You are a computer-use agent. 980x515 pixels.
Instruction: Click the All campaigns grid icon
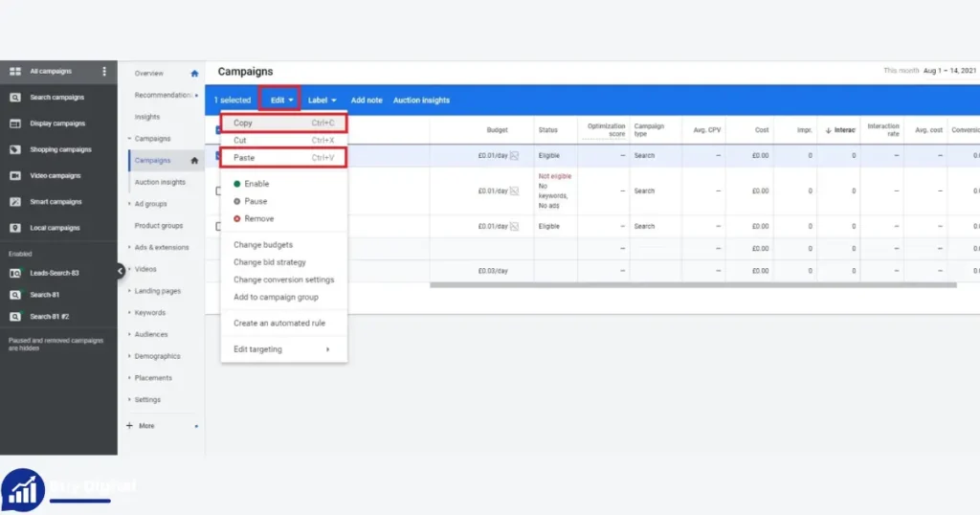coord(15,71)
